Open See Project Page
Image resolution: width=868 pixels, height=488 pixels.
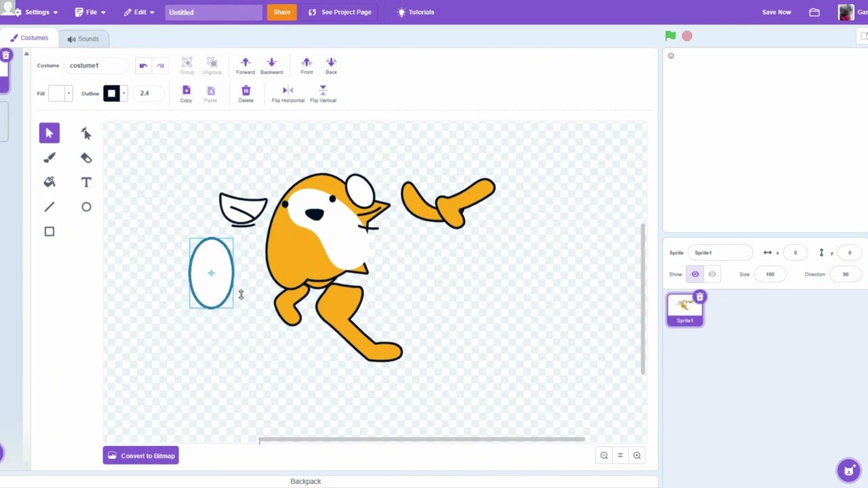click(340, 12)
